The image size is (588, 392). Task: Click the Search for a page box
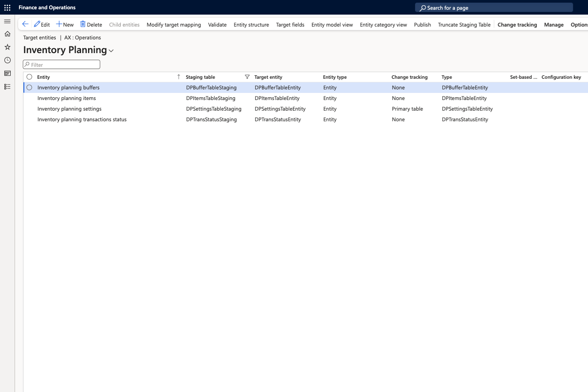coord(494,8)
